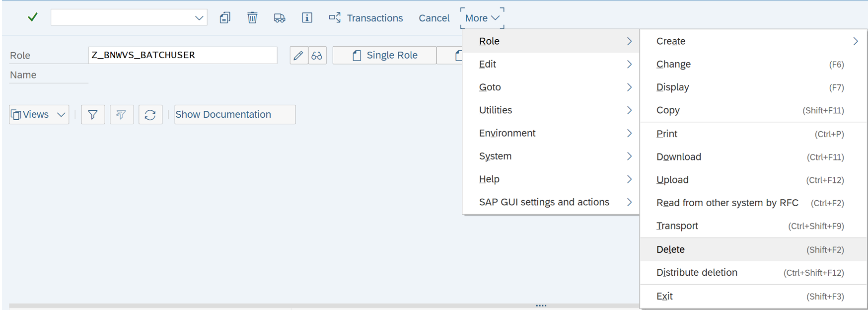
Task: Click the information icon in toolbar
Action: click(307, 18)
